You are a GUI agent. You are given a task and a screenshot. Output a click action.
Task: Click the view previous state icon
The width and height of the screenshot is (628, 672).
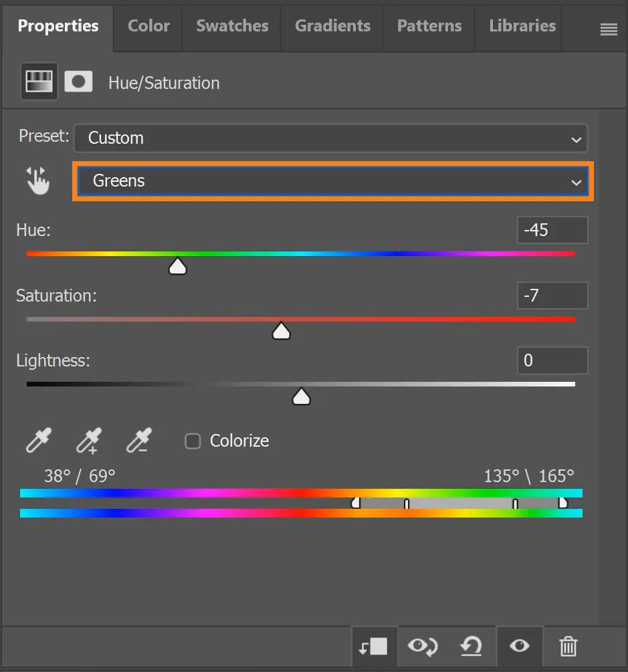pyautogui.click(x=423, y=646)
